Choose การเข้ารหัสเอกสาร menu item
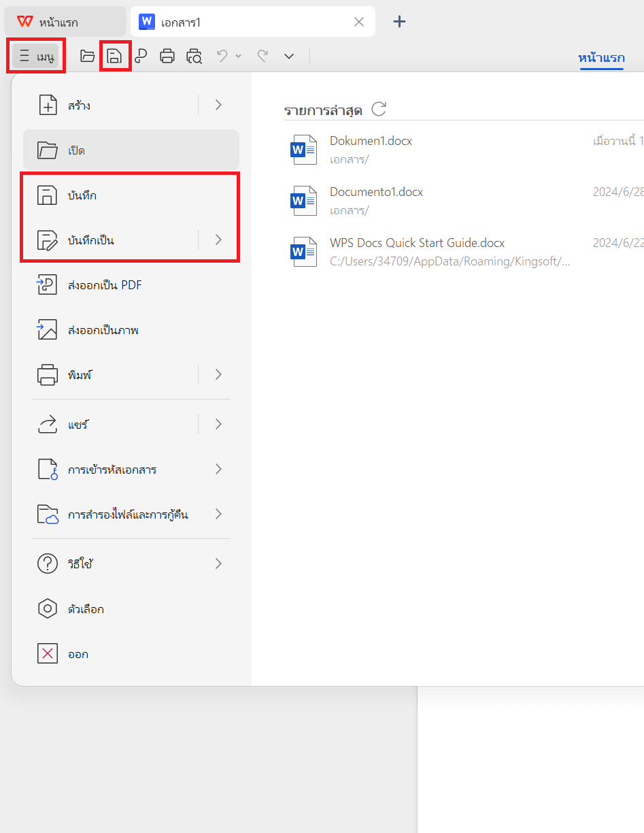The image size is (644, 833). click(131, 470)
